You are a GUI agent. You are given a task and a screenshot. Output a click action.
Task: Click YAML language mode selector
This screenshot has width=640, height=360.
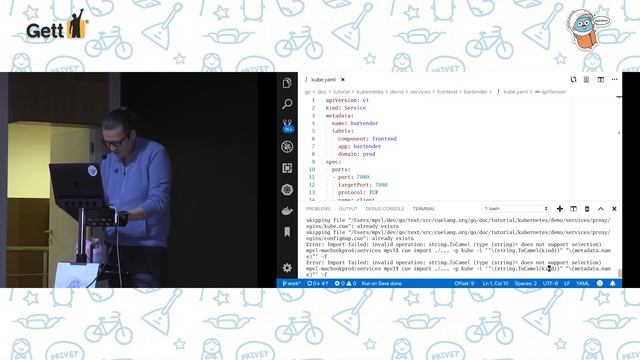tap(582, 283)
